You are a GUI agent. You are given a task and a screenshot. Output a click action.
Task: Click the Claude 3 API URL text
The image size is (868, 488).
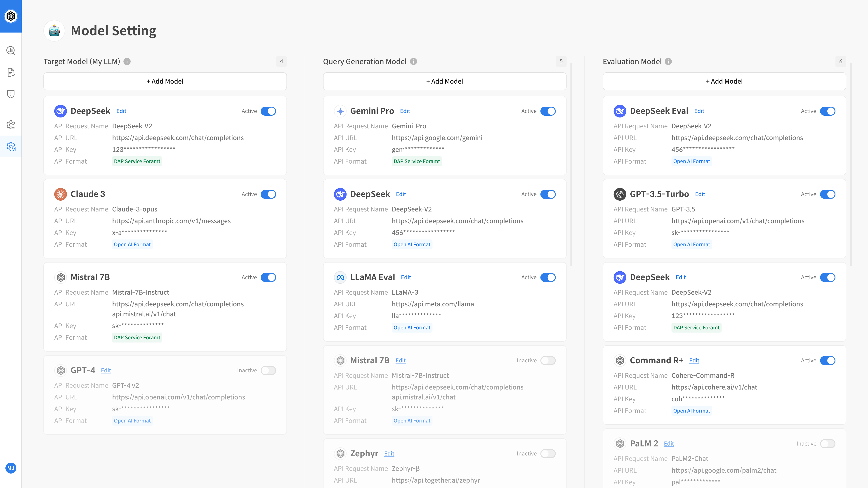172,221
